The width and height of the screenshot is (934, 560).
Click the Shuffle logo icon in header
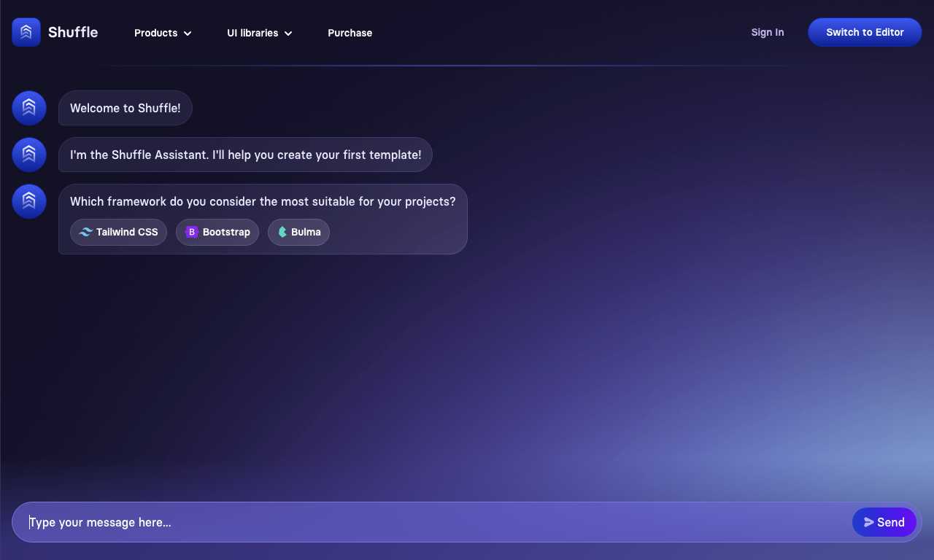point(26,32)
